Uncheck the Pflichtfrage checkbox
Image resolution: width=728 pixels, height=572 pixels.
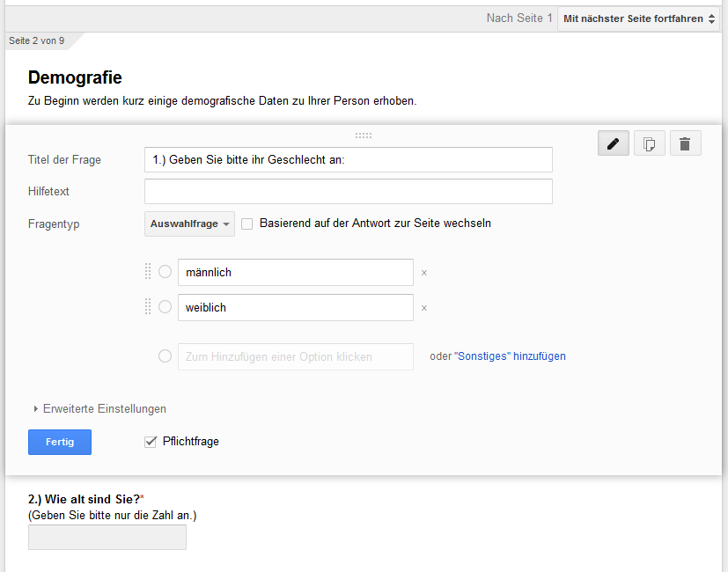coord(151,442)
